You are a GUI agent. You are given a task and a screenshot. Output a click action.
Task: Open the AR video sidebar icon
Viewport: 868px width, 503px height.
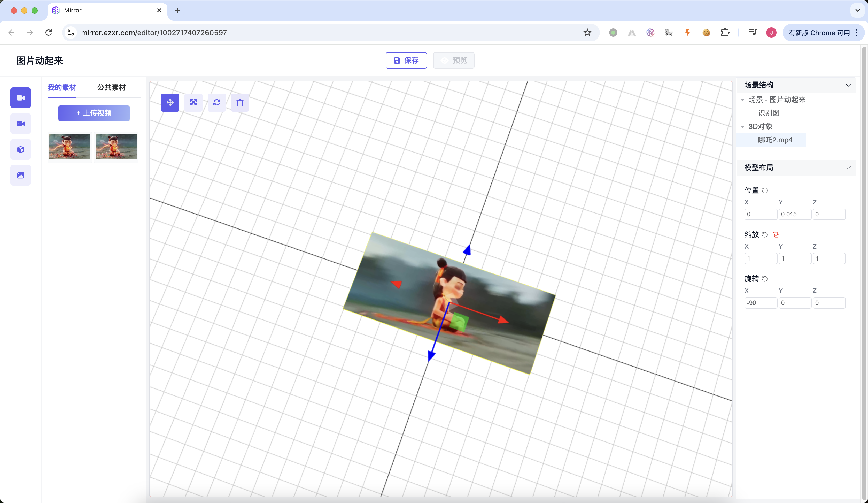click(x=21, y=124)
